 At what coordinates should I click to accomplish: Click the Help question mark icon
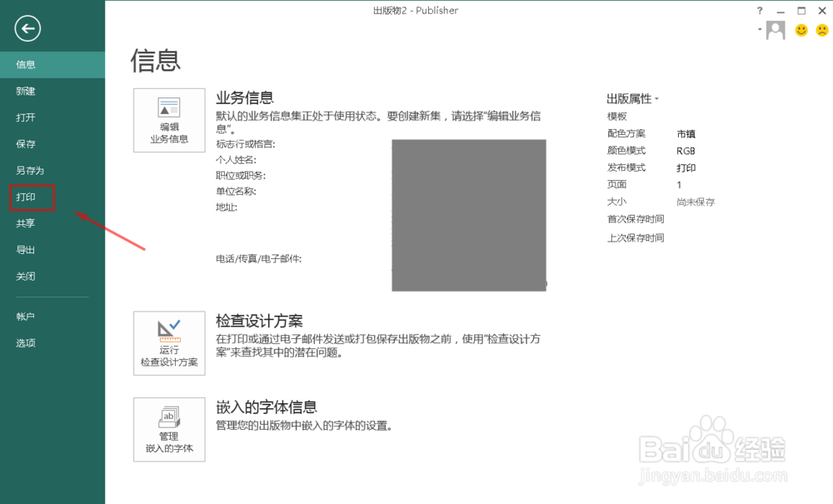click(x=758, y=10)
